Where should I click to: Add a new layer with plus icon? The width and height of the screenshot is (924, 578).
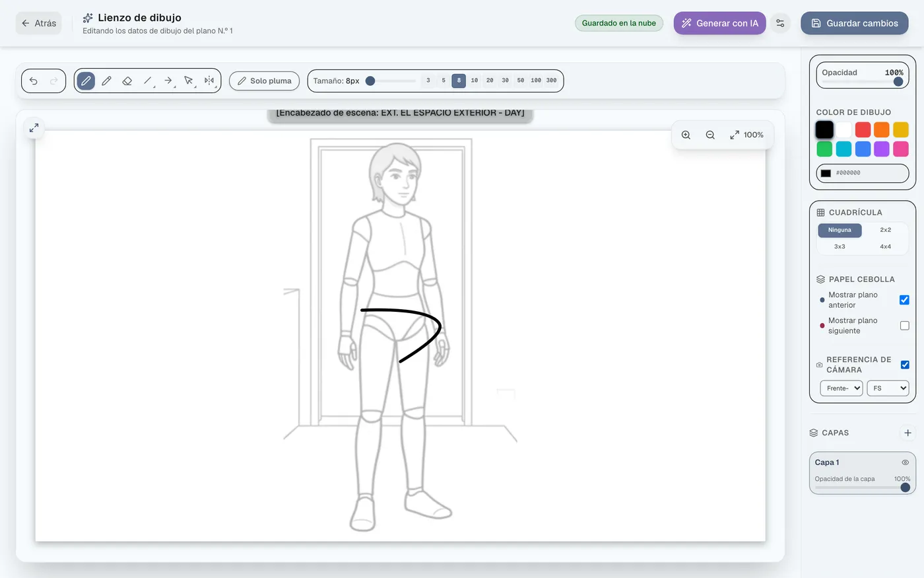coord(907,433)
